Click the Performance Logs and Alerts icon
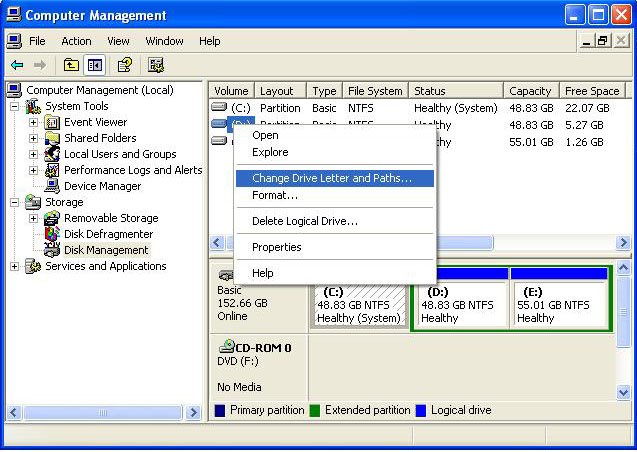637x452 pixels. (52, 170)
